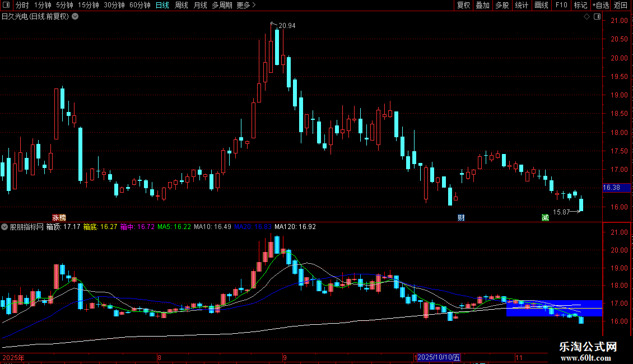The height and width of the screenshot is (364, 633).
Task: Click the 15.87 low price label
Action: tap(561, 212)
